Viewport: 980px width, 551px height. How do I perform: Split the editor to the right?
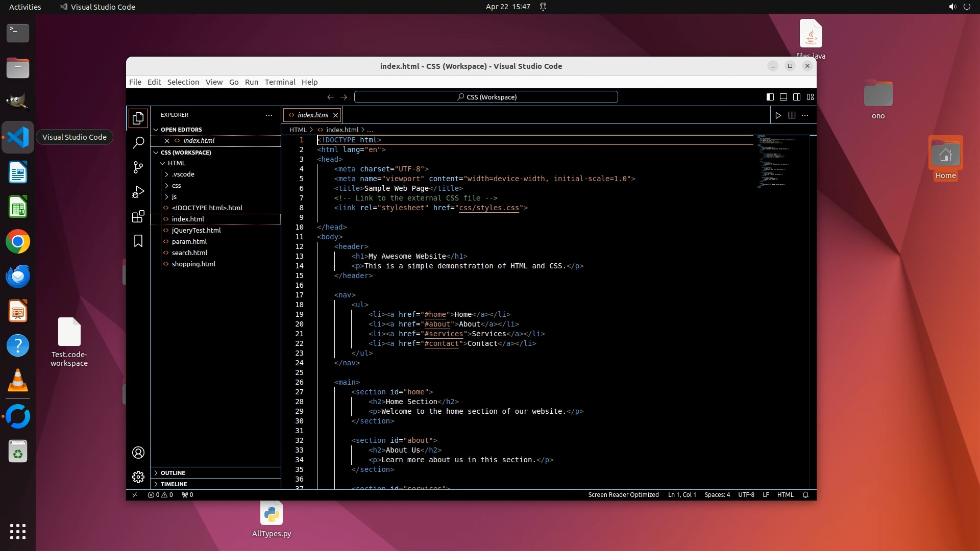(x=792, y=115)
